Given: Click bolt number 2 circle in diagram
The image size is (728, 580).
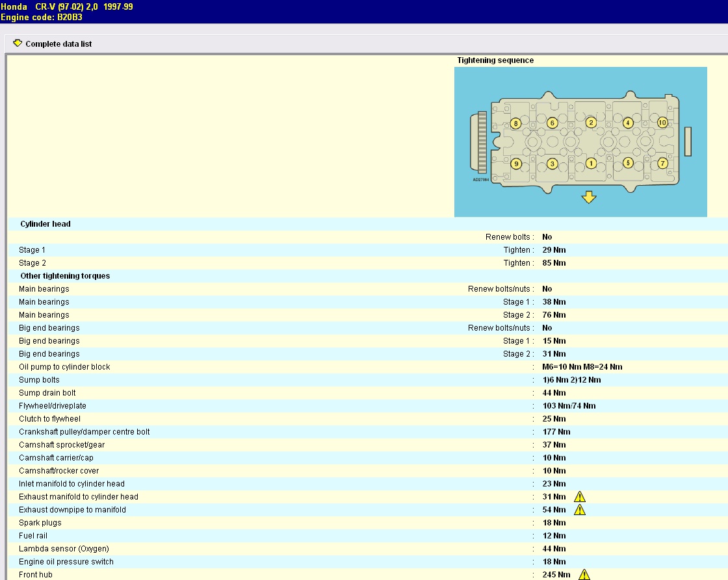Looking at the screenshot, I should tap(591, 122).
